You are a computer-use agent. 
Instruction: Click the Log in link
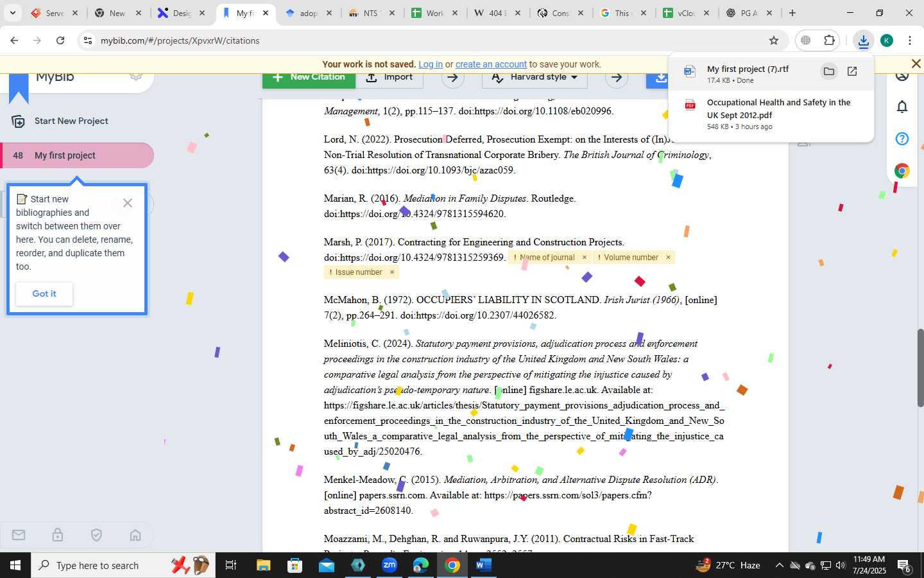point(431,64)
